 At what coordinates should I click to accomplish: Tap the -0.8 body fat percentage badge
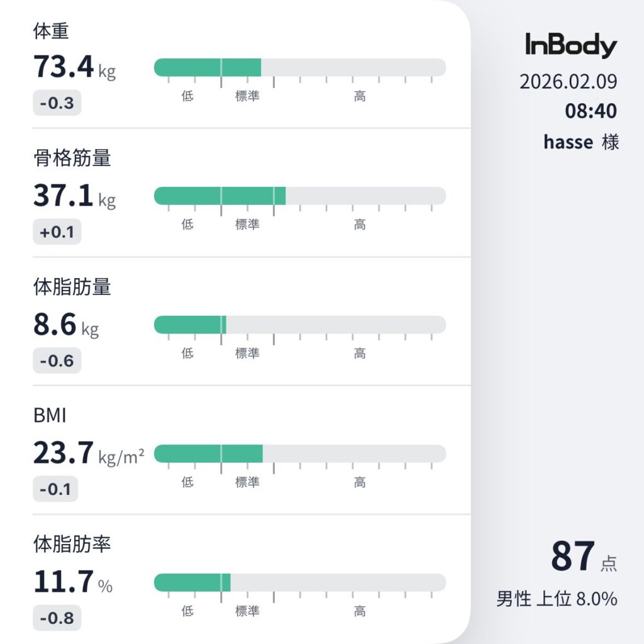click(57, 618)
